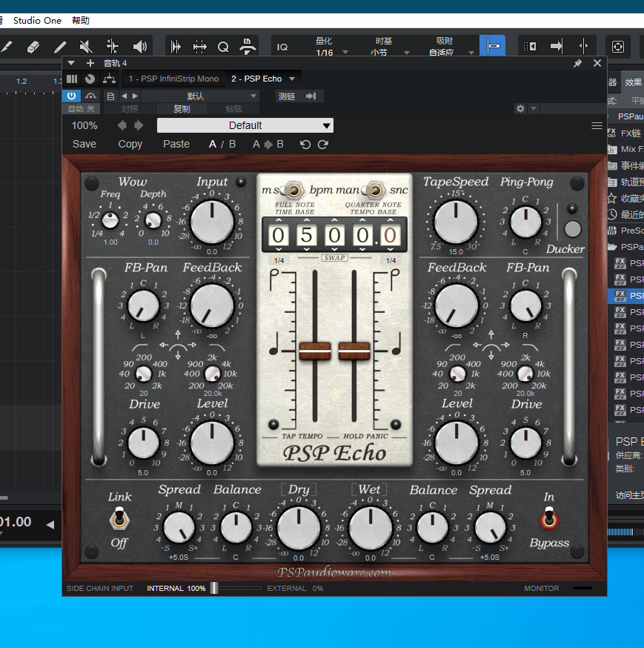Click the PSP previous preset arrow
The width and height of the screenshot is (644, 648).
point(122,125)
